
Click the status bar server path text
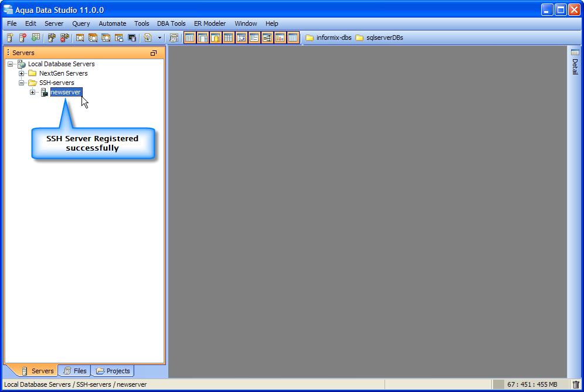[x=75, y=384]
